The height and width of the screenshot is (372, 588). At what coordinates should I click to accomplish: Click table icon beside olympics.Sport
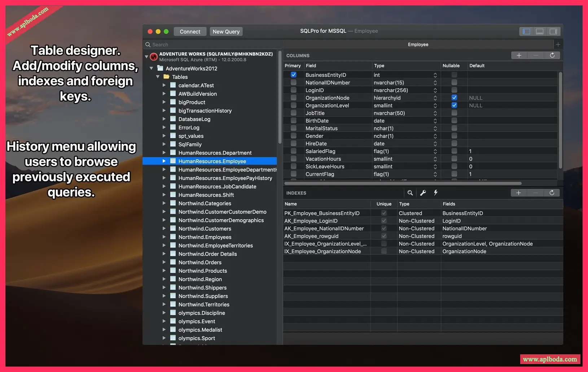(173, 338)
